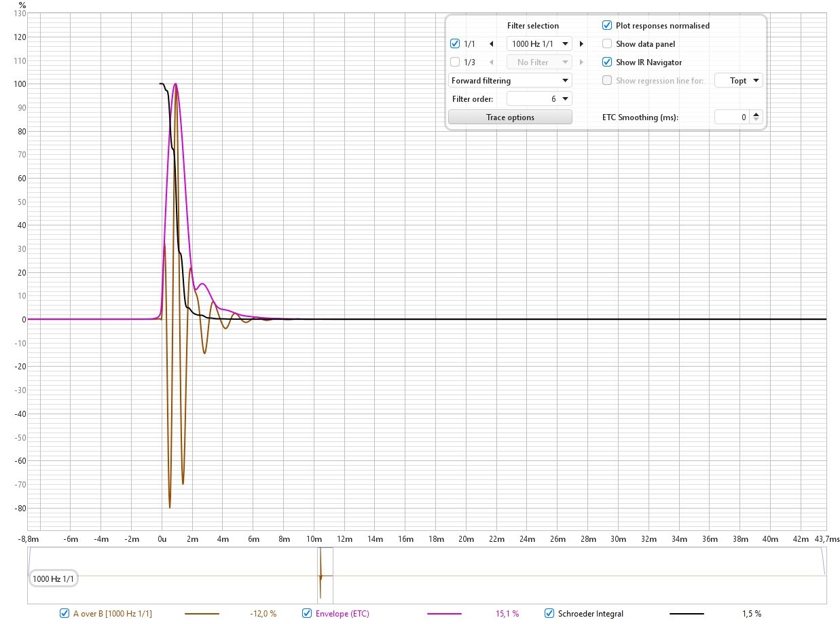Open the 1000 Hz 1/1 filter dropdown
The image size is (840, 624).
(x=539, y=44)
